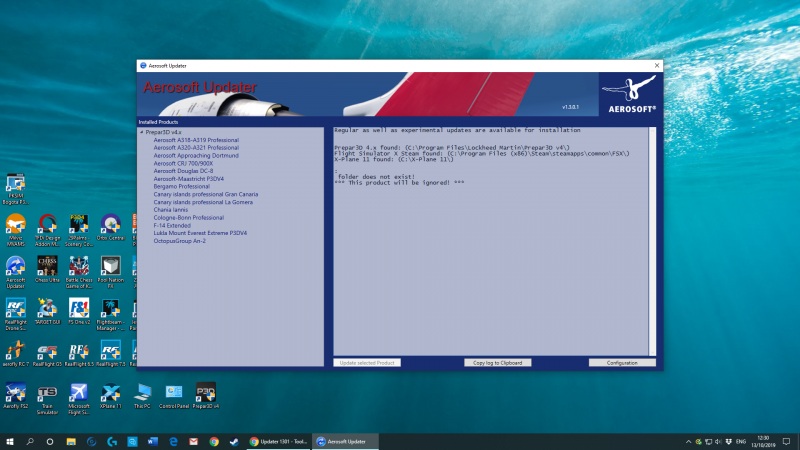The height and width of the screenshot is (450, 800).
Task: Open Microsoft Edge from taskbar
Action: pyautogui.click(x=173, y=442)
